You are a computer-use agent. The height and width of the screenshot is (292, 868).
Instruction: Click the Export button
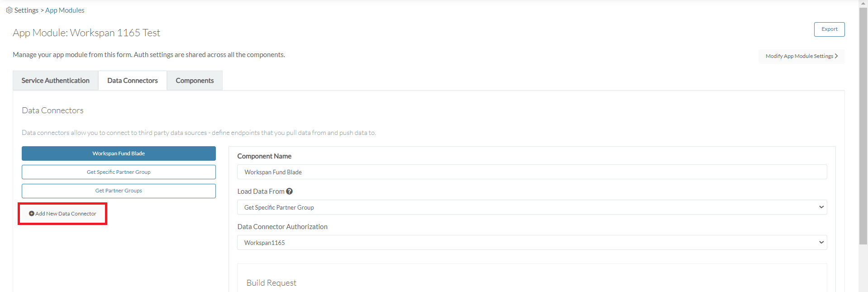tap(829, 29)
